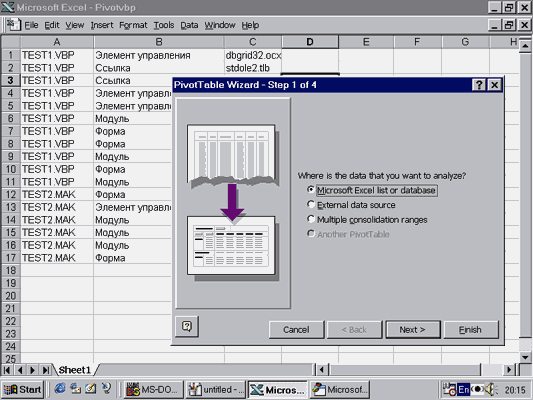Click cell with stdole2.tlb

[x=253, y=68]
